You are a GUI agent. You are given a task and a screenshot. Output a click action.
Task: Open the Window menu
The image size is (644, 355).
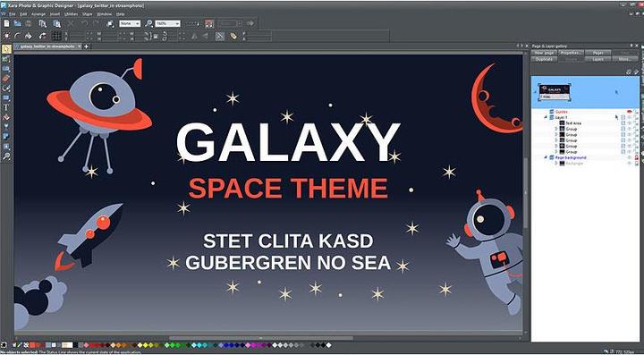(104, 14)
